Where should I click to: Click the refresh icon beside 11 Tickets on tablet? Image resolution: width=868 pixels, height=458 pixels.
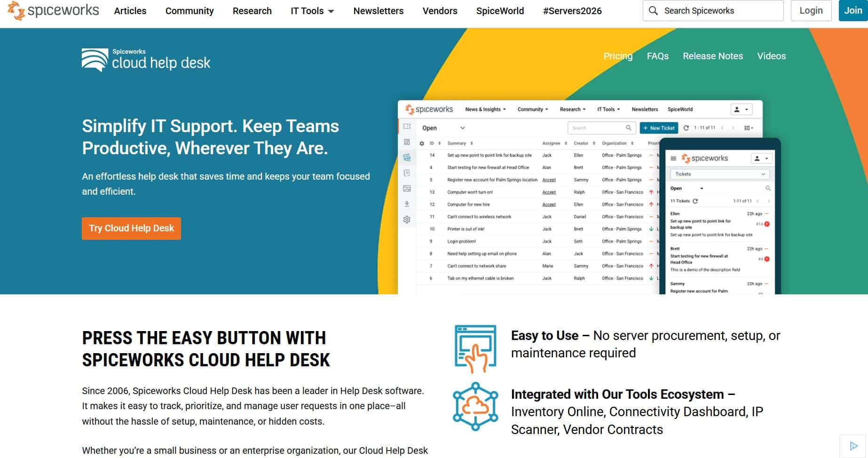tap(695, 201)
